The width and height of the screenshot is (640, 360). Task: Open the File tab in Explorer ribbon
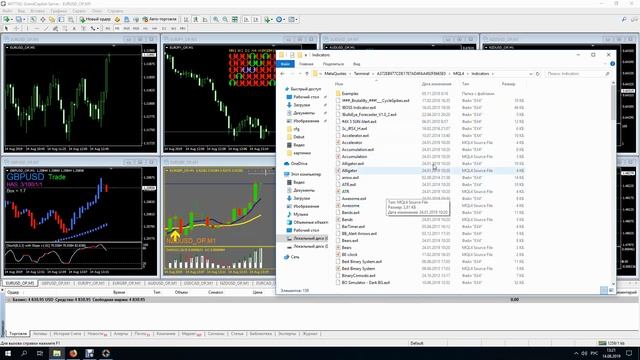click(285, 64)
